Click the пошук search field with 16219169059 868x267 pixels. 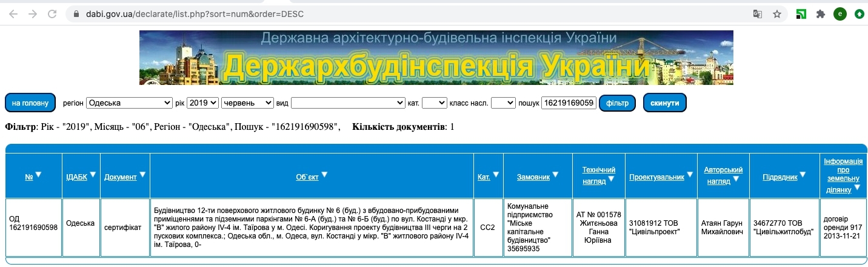569,103
